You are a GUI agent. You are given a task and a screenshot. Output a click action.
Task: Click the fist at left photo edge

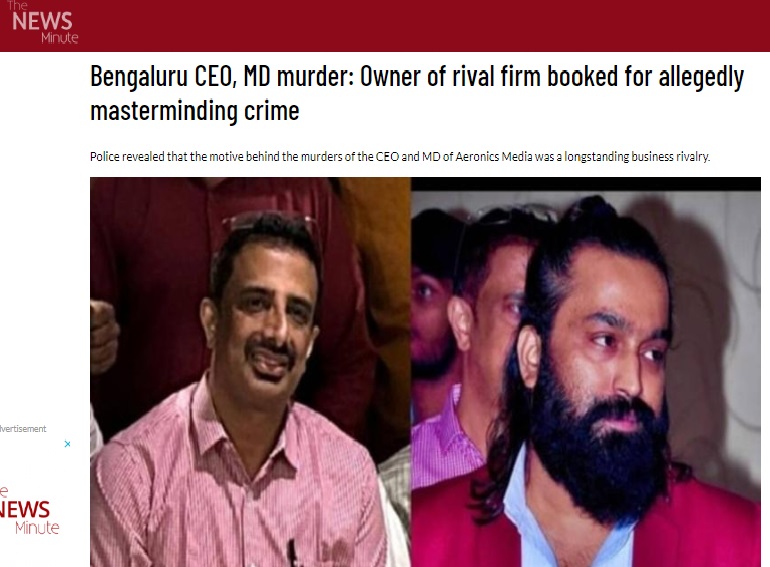click(103, 338)
